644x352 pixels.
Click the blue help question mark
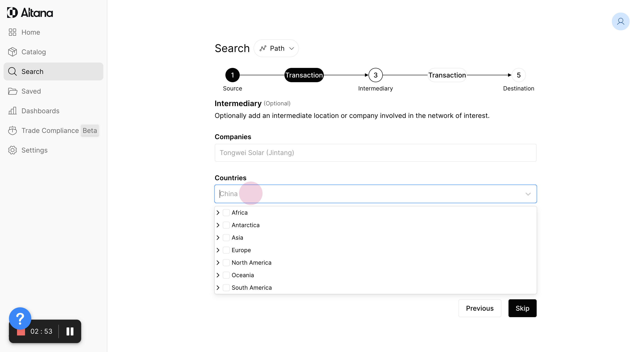click(20, 318)
